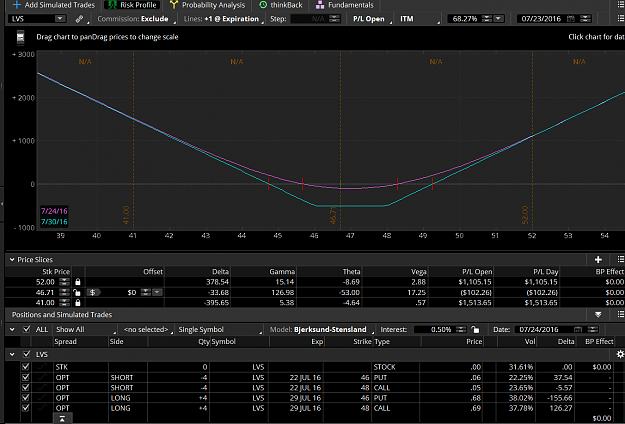The height and width of the screenshot is (424, 625).
Task: Open the Show All filter dropdown
Action: (x=85, y=330)
